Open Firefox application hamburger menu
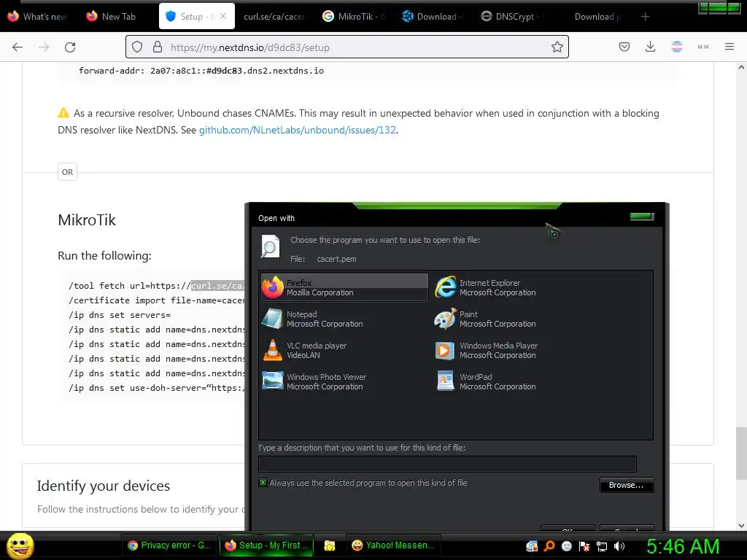 click(729, 47)
